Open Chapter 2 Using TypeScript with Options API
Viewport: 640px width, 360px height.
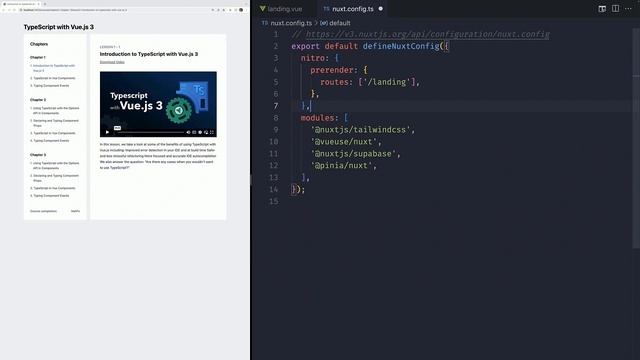(x=55, y=111)
